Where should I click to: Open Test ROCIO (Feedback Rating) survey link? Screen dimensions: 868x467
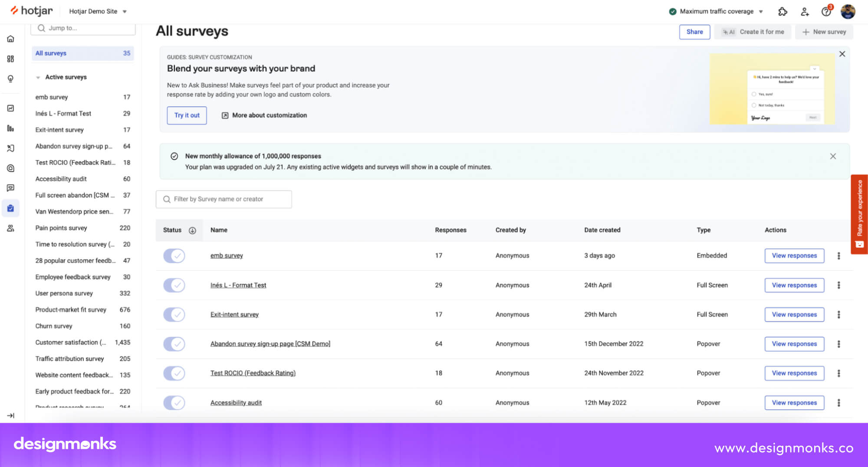(253, 373)
